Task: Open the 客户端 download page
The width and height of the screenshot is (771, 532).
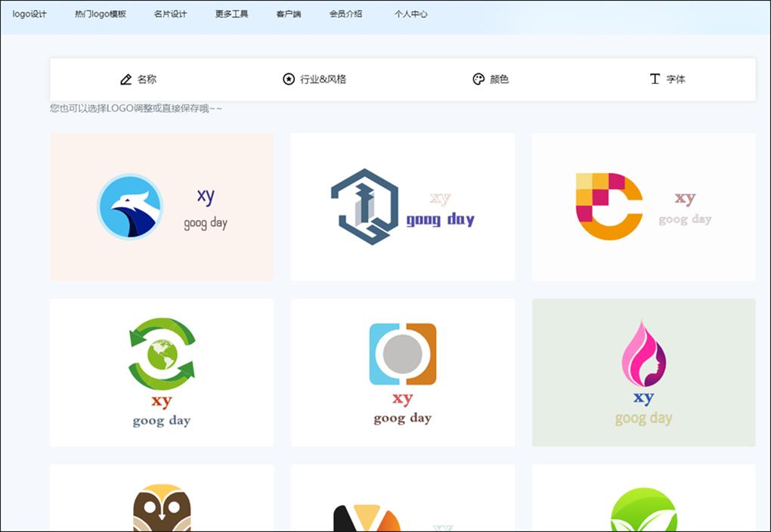Action: point(287,13)
